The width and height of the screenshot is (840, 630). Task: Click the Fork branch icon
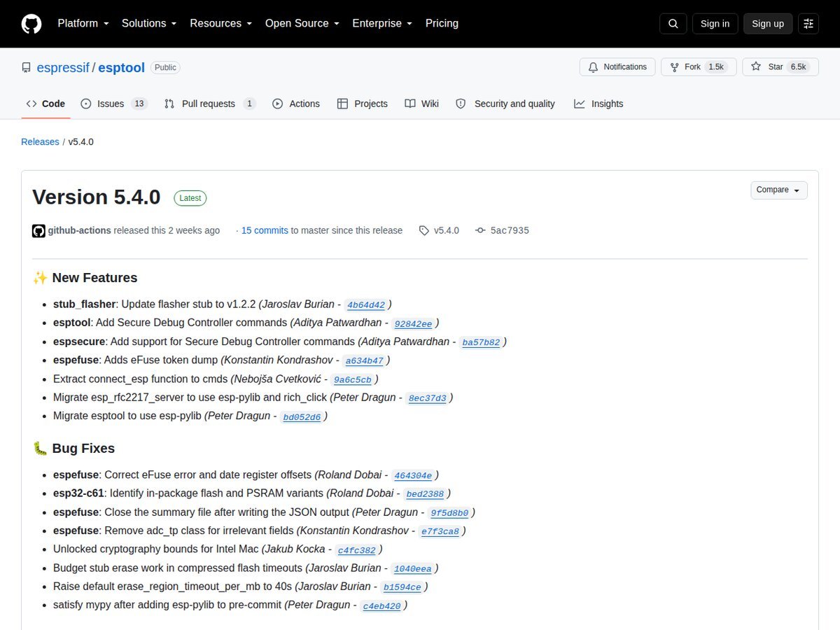tap(674, 67)
